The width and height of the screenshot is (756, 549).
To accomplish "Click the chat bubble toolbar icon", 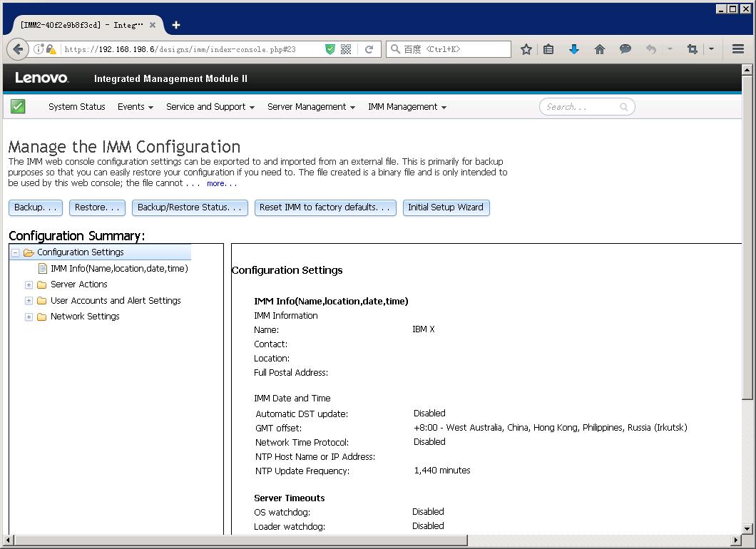I will (x=625, y=49).
